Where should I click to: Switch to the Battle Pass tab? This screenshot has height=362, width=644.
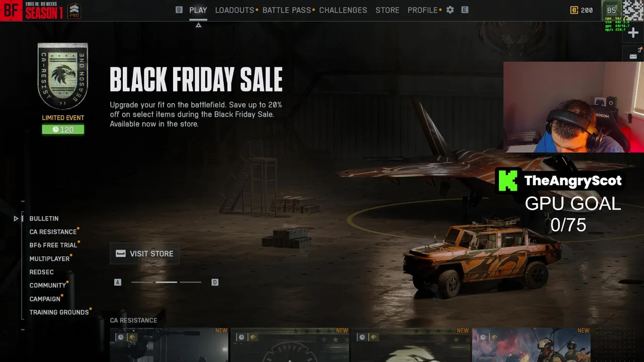pyautogui.click(x=287, y=10)
